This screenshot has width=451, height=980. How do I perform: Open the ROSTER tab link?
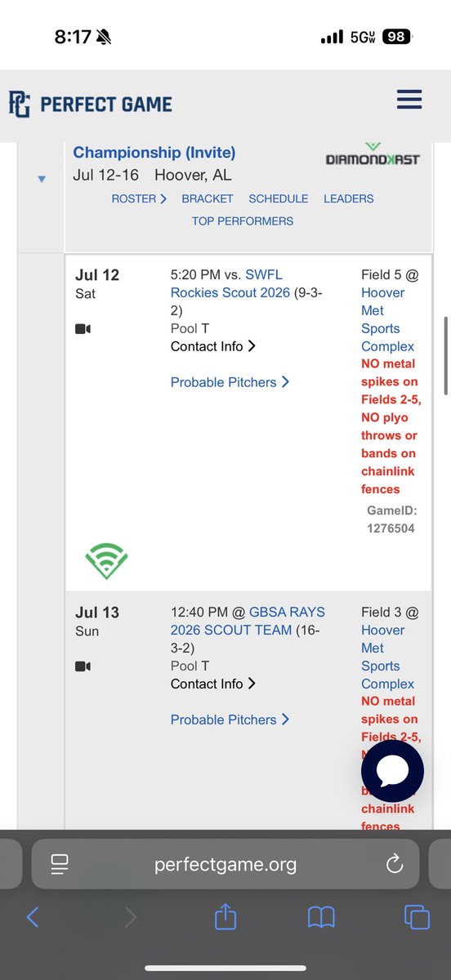(139, 198)
